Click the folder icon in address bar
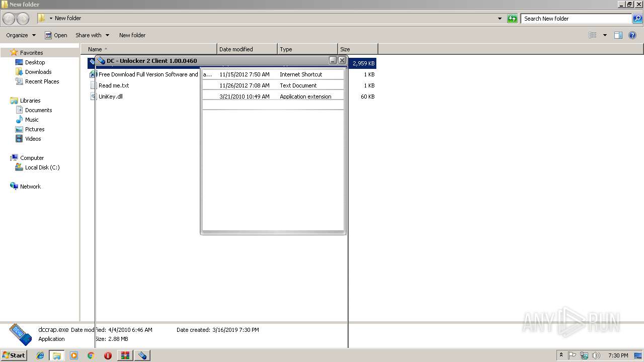Viewport: 644px width, 362px height. coord(41,18)
